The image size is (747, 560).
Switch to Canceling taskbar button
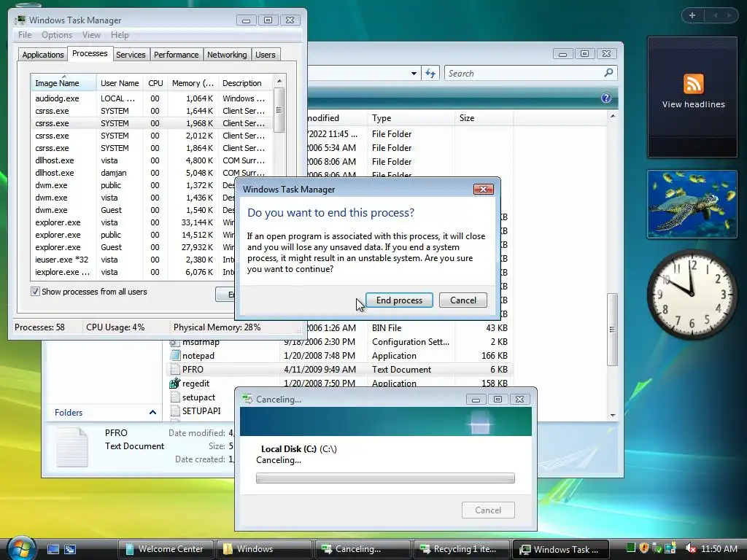click(363, 549)
